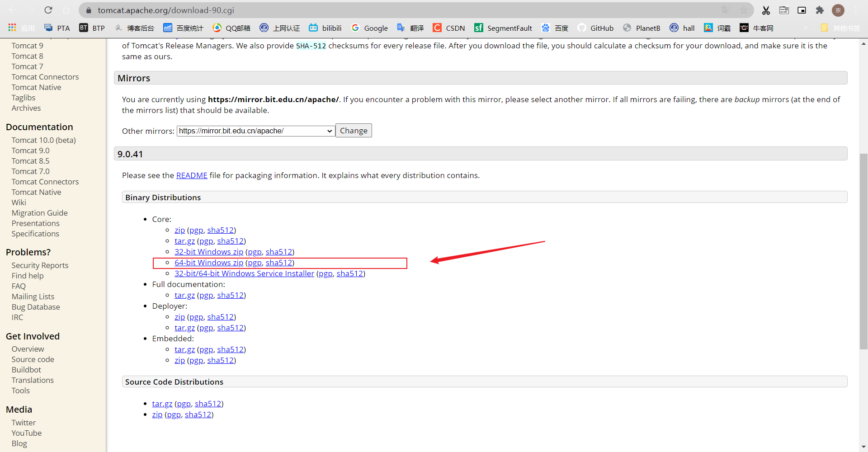Open the 词霸 bookmark
Image resolution: width=868 pixels, height=452 pixels.
(x=717, y=28)
